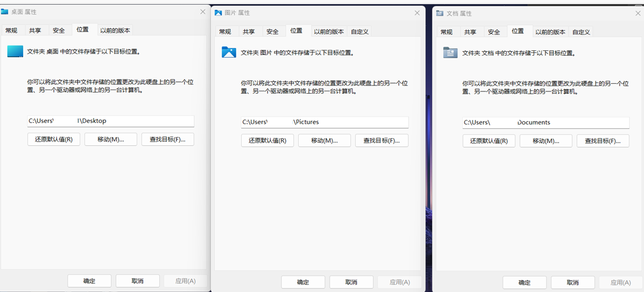Screen dimensions: 644x292
Task: Choose 移动(M)... in 图片 属性 window
Action: click(324, 141)
